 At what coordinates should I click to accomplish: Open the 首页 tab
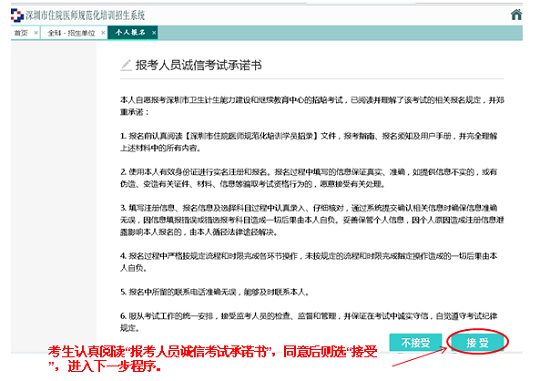tap(21, 33)
